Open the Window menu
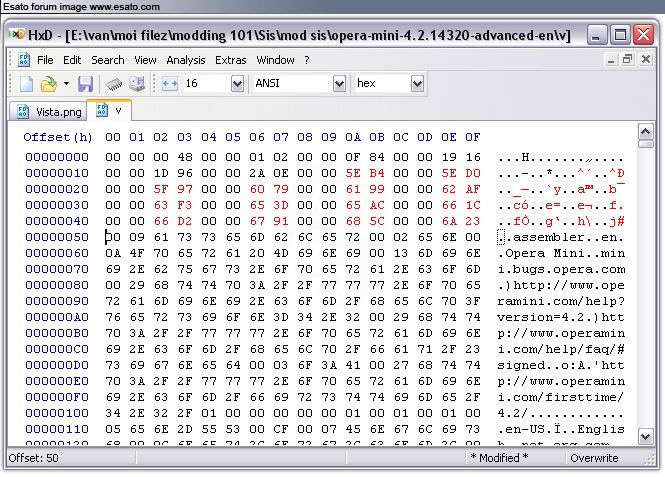665x477 pixels. pyautogui.click(x=275, y=60)
